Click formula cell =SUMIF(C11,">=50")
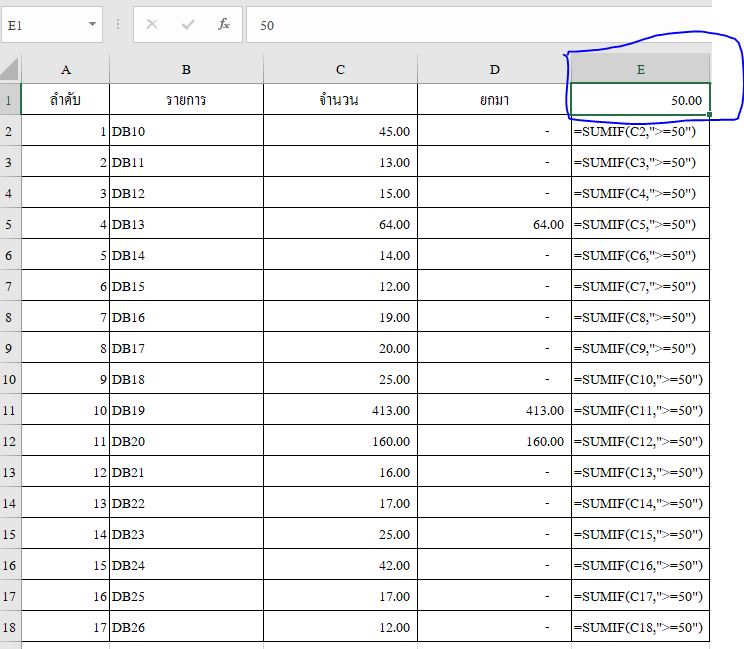Viewport: 744px width, 649px height. coord(641,410)
